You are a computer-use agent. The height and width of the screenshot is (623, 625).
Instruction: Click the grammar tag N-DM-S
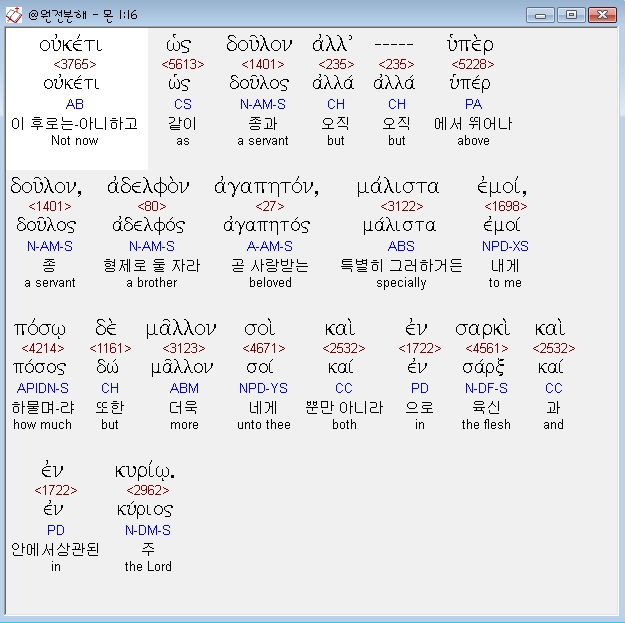point(148,530)
